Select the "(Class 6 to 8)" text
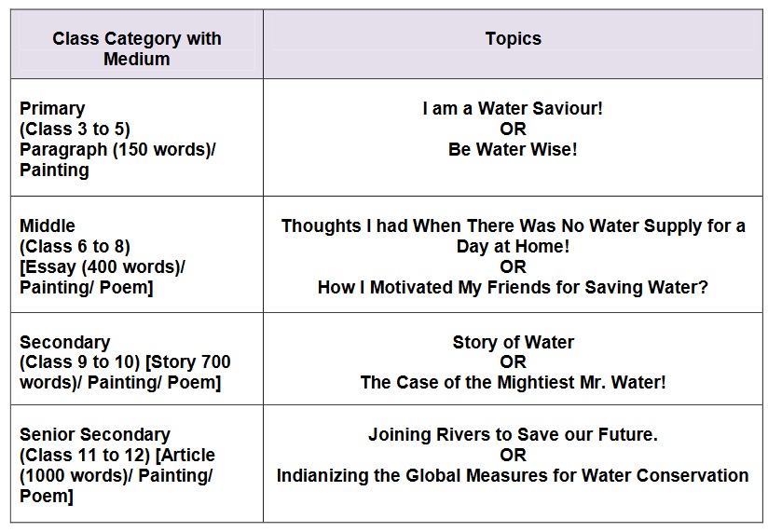The image size is (768, 532). tap(75, 247)
